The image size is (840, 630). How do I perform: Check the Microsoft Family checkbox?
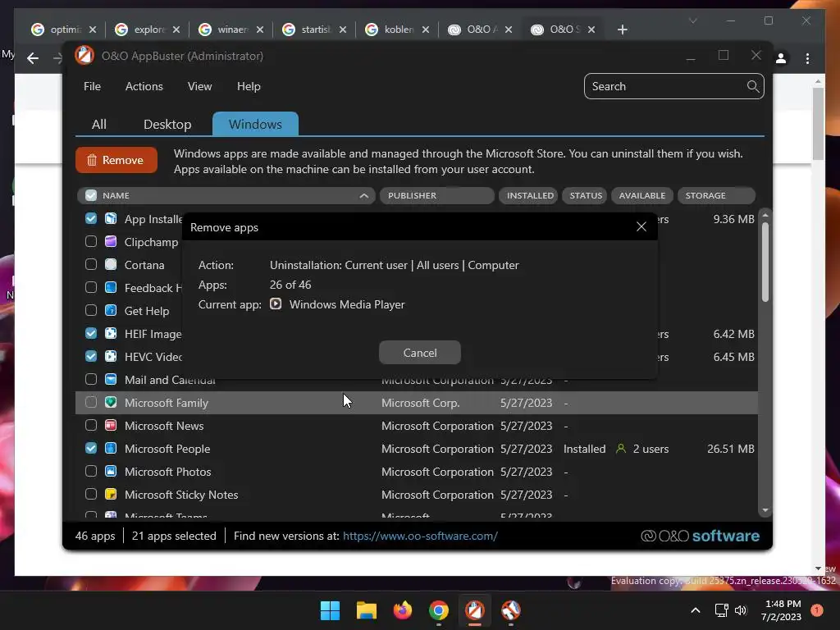pyautogui.click(x=91, y=402)
